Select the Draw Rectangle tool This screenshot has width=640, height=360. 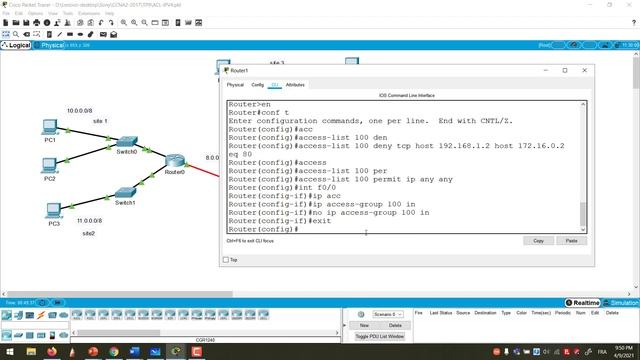[70, 35]
